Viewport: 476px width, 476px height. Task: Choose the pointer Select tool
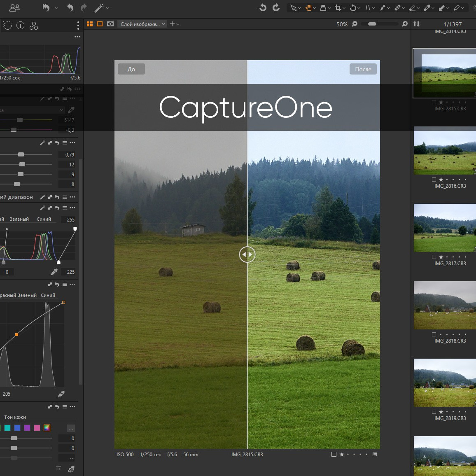(293, 8)
